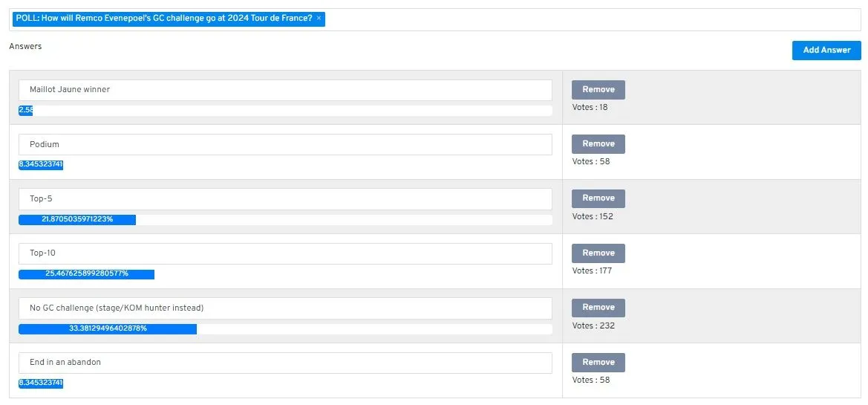Click the Votes : 232 text

click(x=593, y=325)
